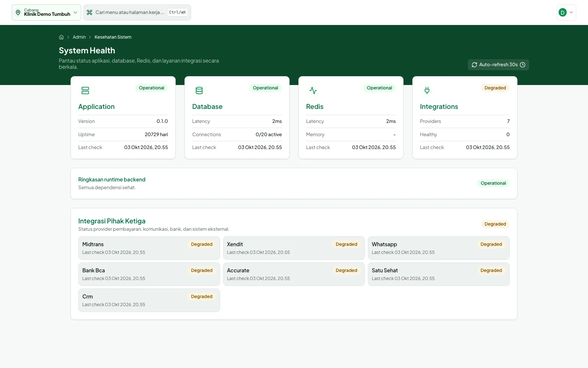
Task: Click Operational badge on Database card
Action: [x=265, y=88]
